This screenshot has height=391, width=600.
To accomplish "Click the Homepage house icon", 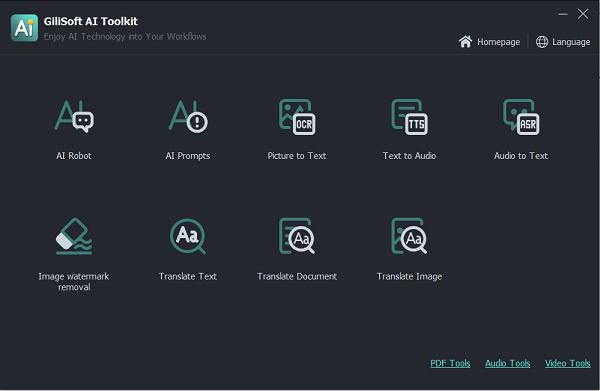I will pos(465,42).
